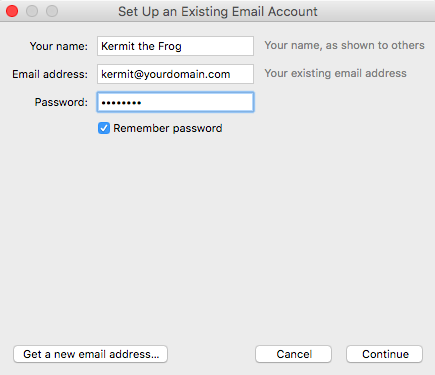Click the 'Email address:' field label
The image size is (435, 375).
[x=50, y=74]
